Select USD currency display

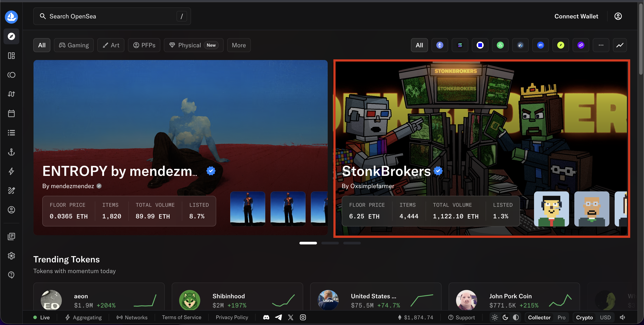(x=605, y=317)
